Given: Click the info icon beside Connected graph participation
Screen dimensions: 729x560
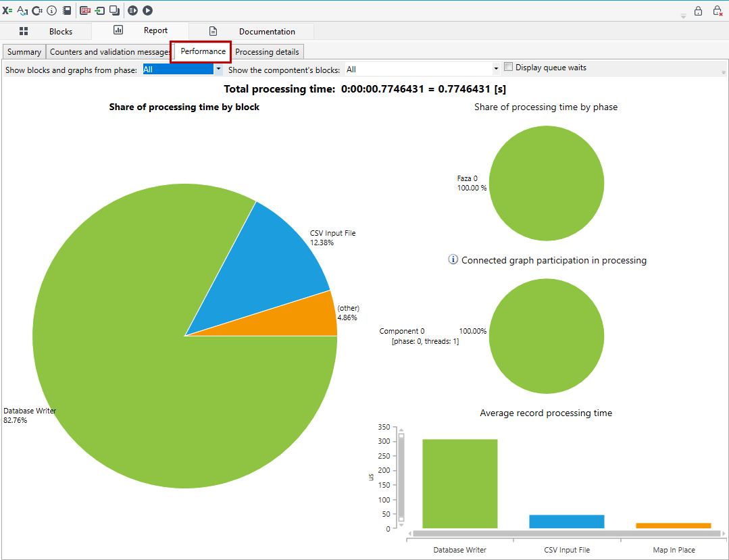Looking at the screenshot, I should tap(453, 260).
